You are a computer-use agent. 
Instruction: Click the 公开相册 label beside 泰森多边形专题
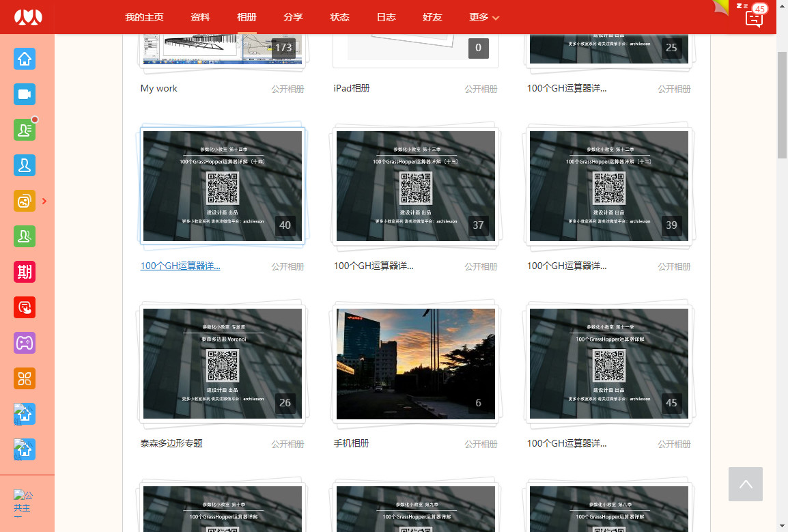coord(288,444)
